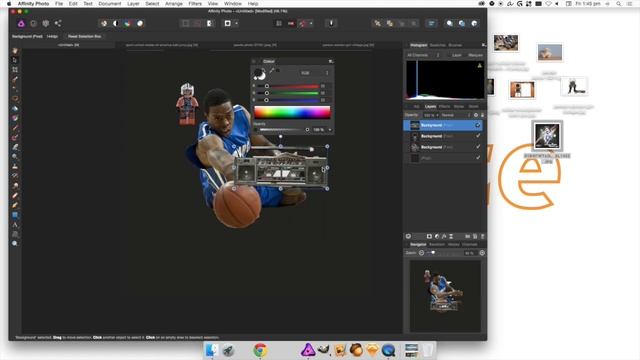Select the Move tool arrow
Viewport: 640px width, 360px height.
click(x=15, y=60)
